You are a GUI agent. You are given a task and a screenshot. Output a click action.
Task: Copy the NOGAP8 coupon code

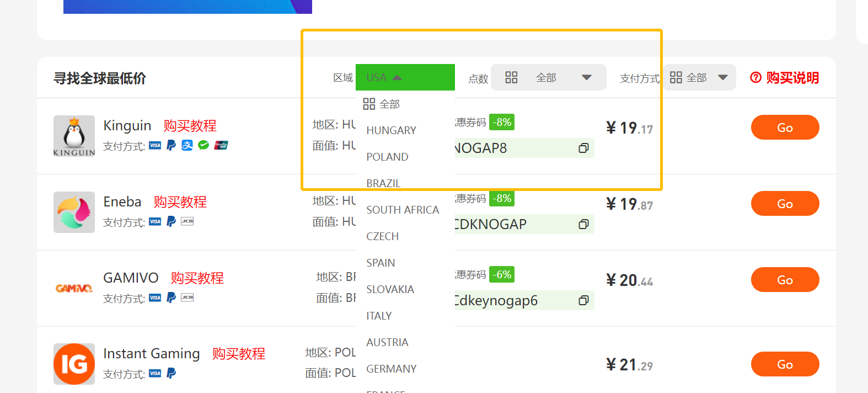pyautogui.click(x=583, y=148)
